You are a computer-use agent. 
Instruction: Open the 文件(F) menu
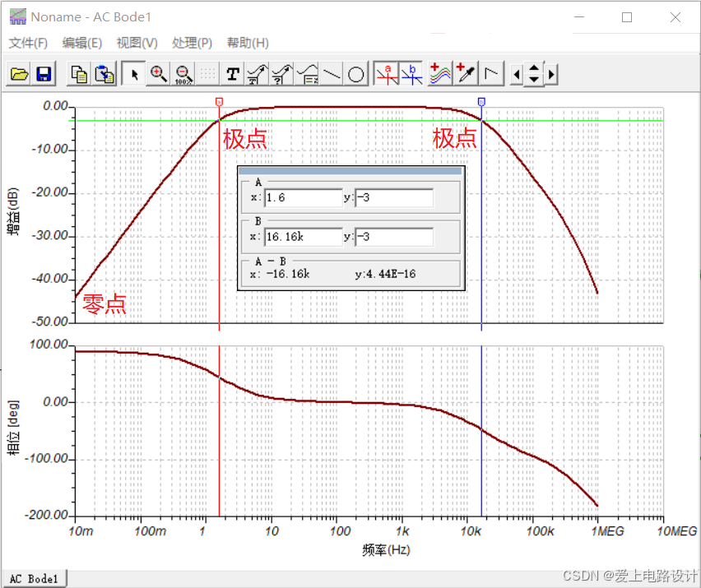[x=28, y=43]
